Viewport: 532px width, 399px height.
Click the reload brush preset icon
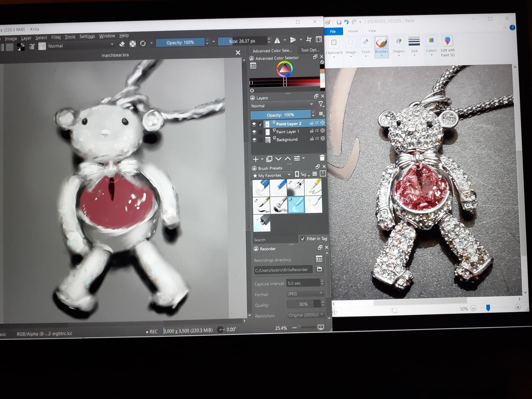[x=143, y=44]
